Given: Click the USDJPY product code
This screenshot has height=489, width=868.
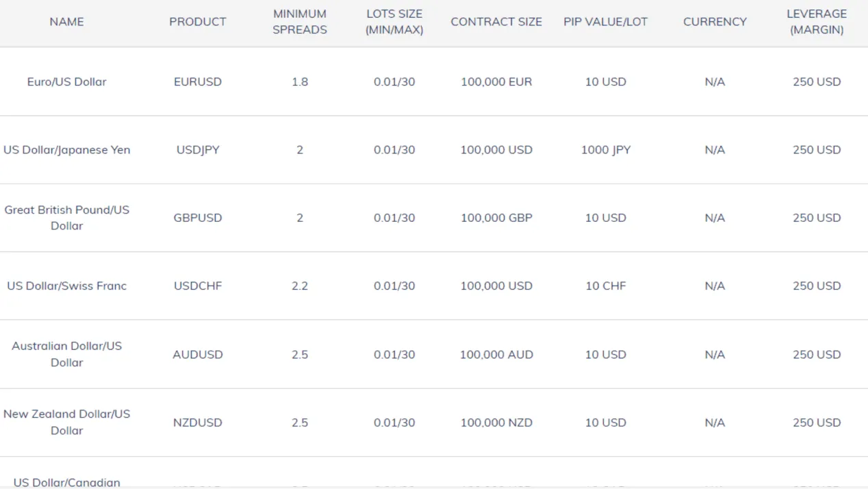Looking at the screenshot, I should tap(198, 149).
